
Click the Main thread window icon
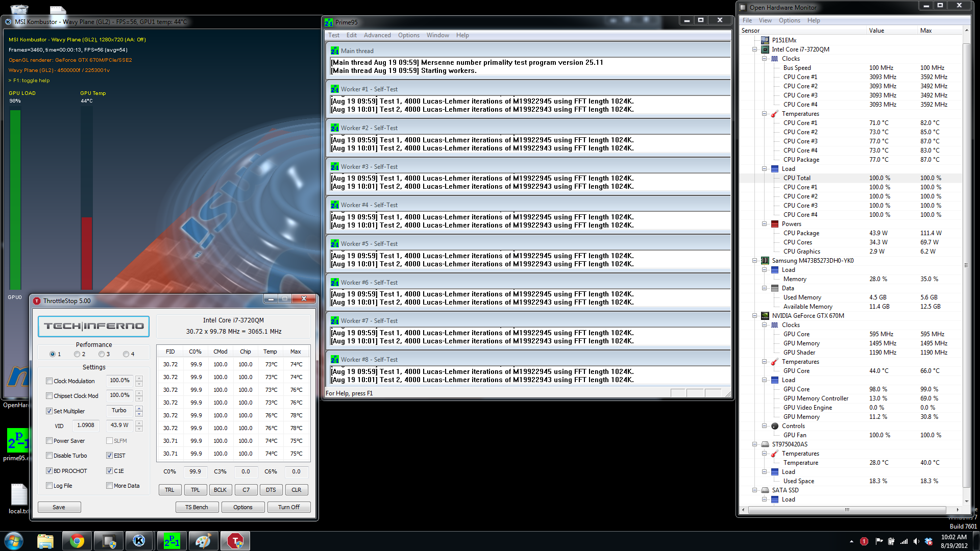click(x=334, y=51)
